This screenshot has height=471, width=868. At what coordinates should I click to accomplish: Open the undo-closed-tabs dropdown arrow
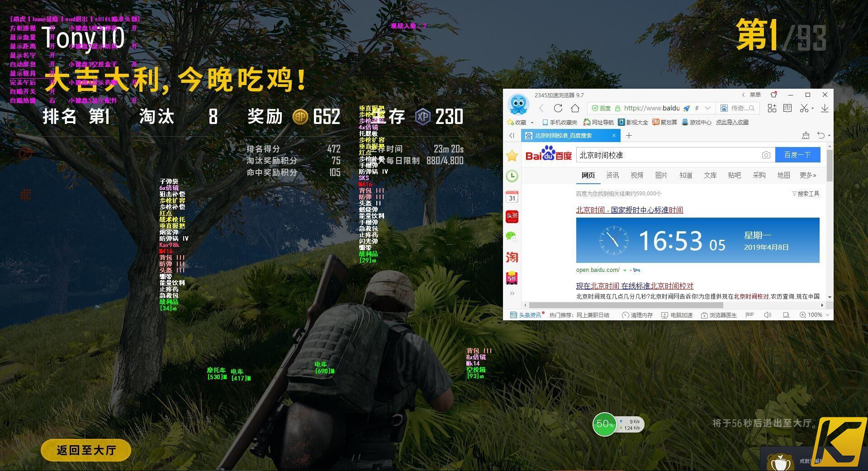[x=829, y=136]
